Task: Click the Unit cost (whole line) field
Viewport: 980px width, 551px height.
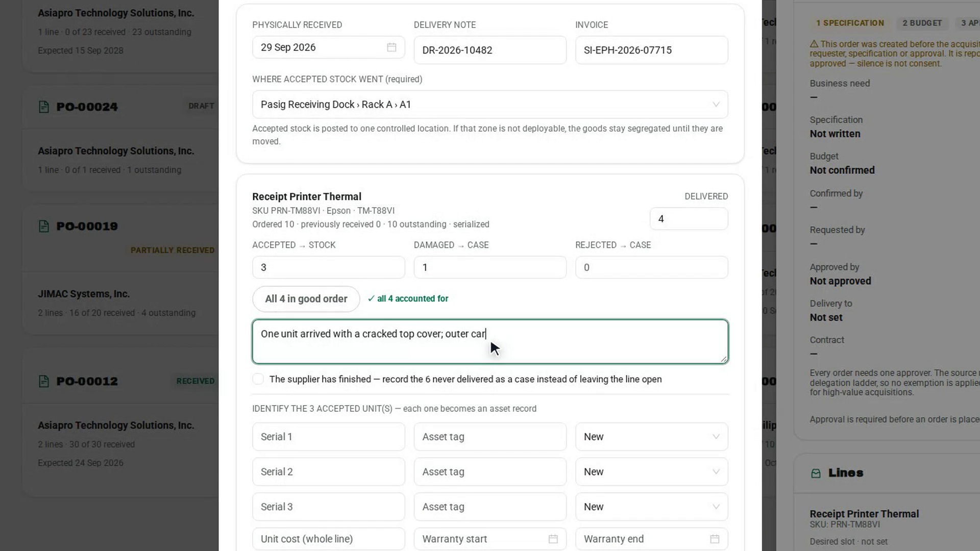Action: (329, 539)
